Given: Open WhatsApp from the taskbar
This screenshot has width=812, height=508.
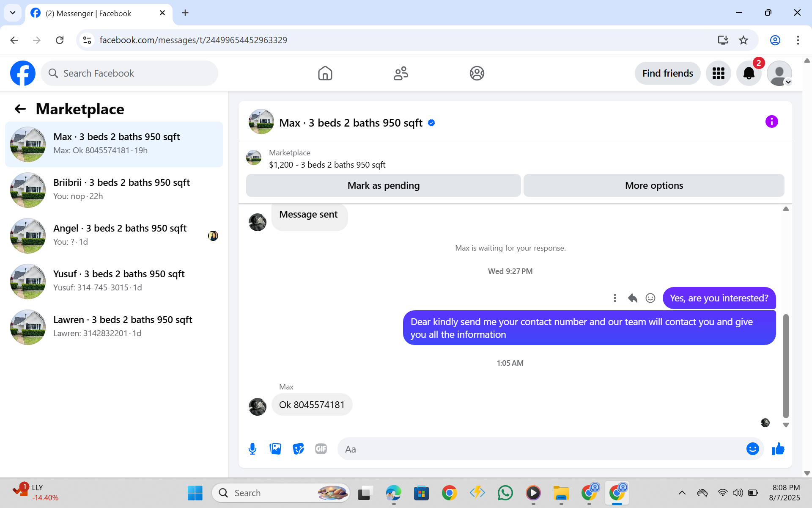Looking at the screenshot, I should (x=505, y=493).
